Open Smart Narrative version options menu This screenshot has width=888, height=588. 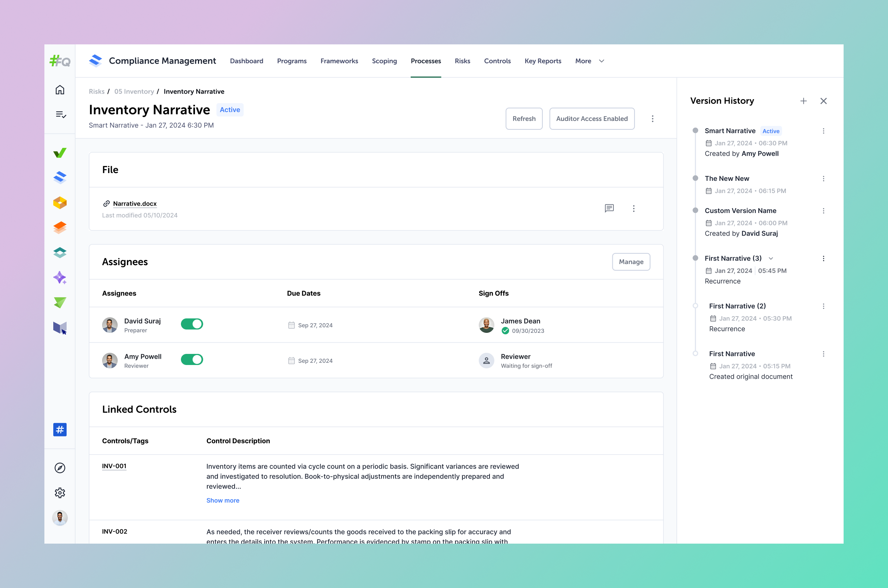pyautogui.click(x=823, y=131)
